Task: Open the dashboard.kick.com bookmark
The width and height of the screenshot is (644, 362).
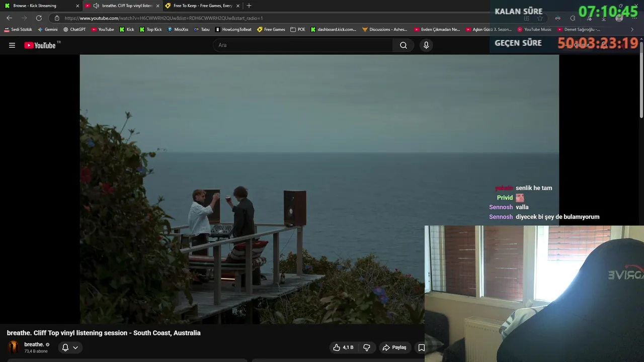Action: 333,30
